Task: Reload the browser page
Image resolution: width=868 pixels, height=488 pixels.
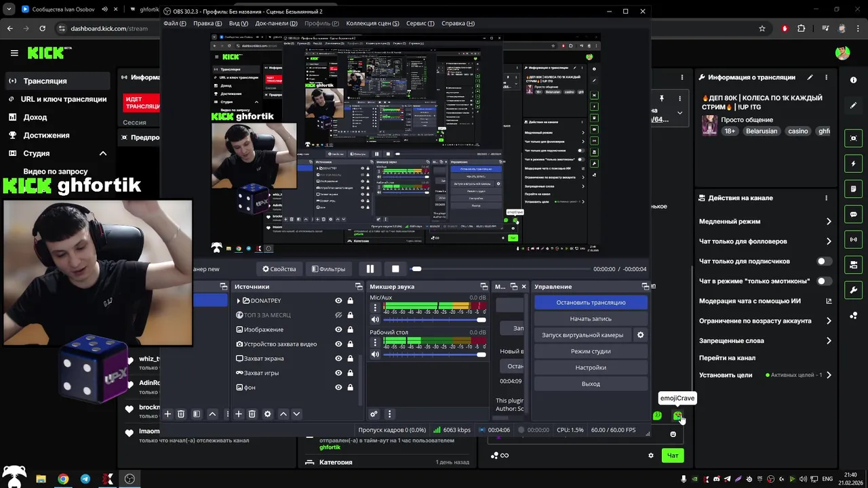Action: click(x=42, y=28)
